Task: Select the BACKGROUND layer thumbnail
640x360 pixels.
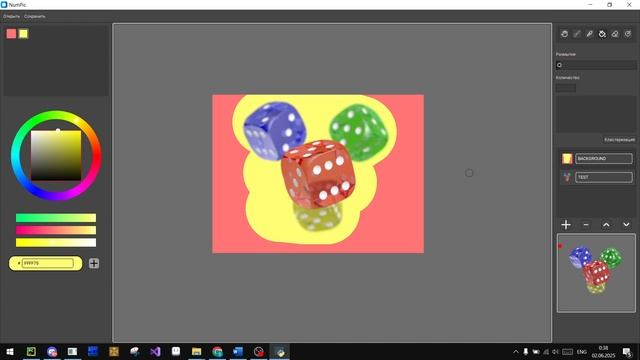Action: [567, 158]
